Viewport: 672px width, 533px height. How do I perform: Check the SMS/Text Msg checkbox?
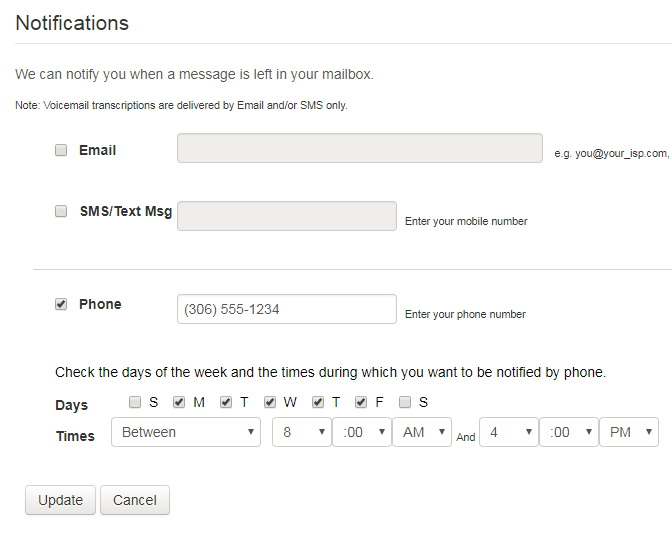(61, 211)
